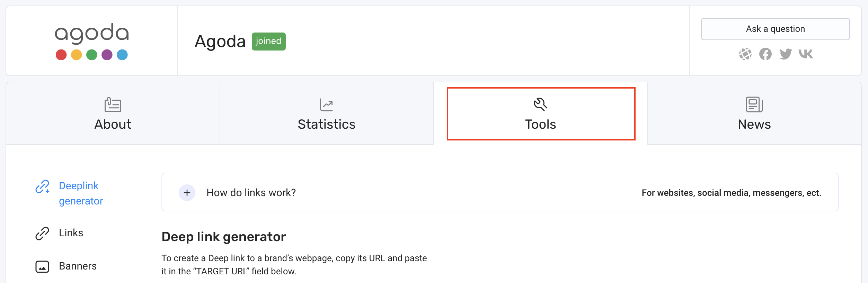
Task: Click the Agoda logo image
Action: [92, 41]
